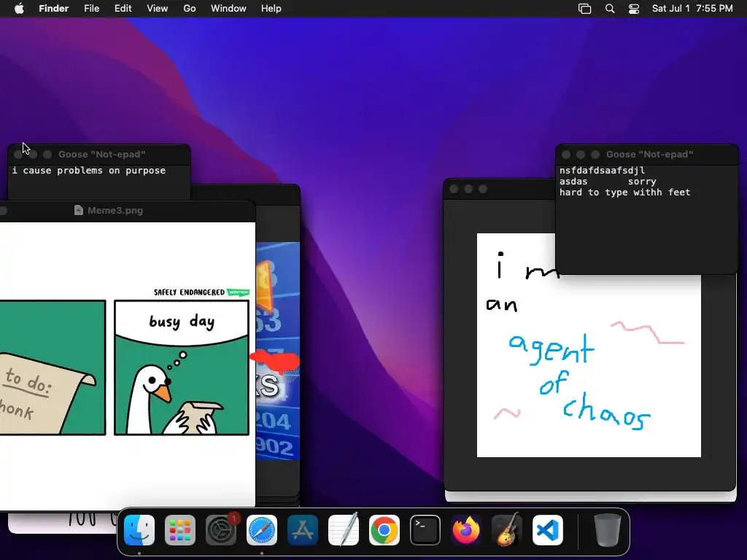Click the word 'sorry' in Not-epad
This screenshot has height=560, width=747.
(642, 182)
